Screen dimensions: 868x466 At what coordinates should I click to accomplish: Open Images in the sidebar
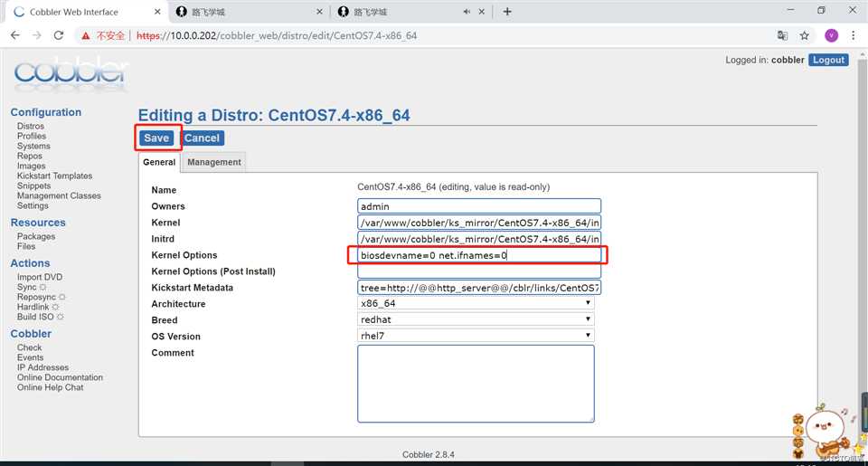click(31, 166)
